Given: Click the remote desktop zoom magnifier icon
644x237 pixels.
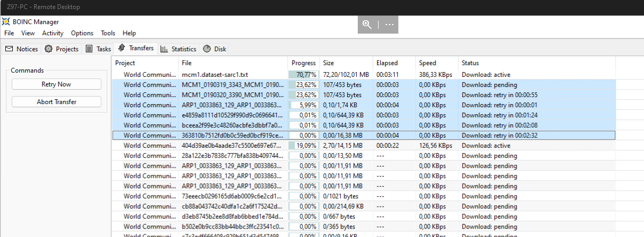Looking at the screenshot, I should (x=367, y=25).
